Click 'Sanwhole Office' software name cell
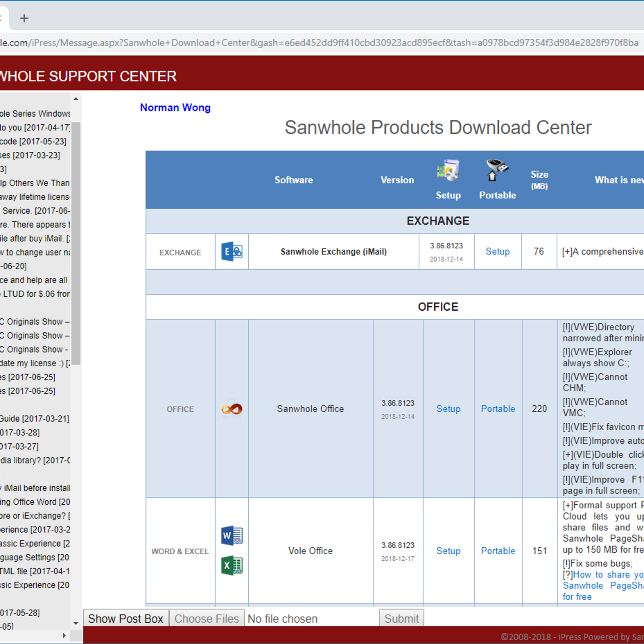644x644 pixels. [x=310, y=409]
